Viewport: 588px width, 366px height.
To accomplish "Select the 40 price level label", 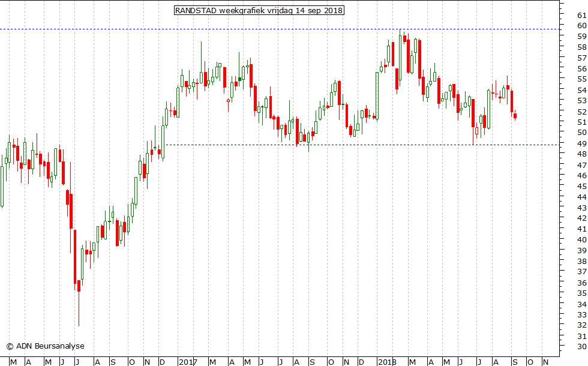I will point(581,239).
